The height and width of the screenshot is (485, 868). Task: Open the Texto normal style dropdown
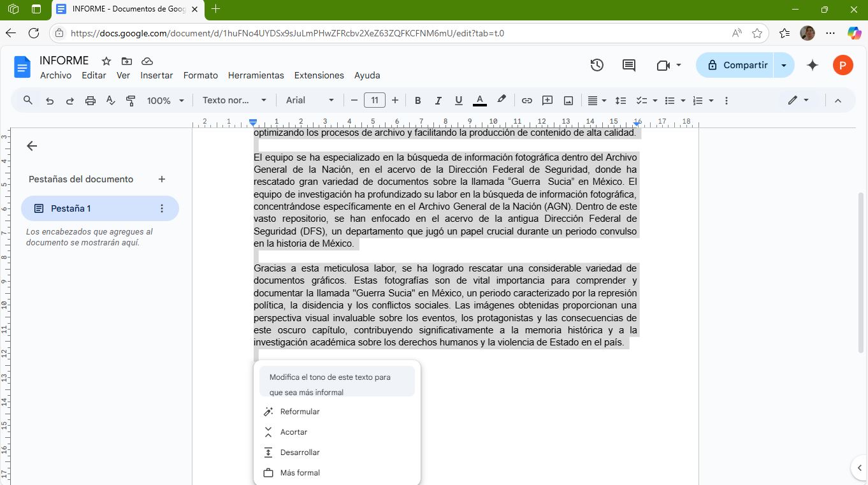point(234,101)
